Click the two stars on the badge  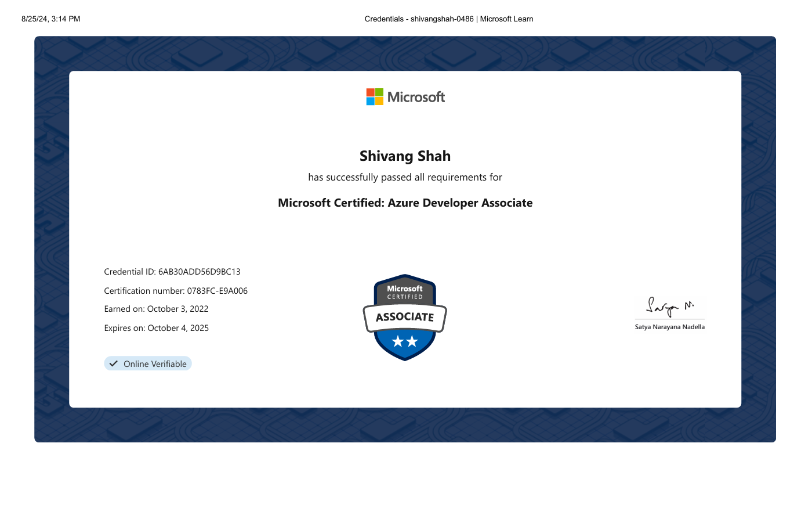[405, 341]
